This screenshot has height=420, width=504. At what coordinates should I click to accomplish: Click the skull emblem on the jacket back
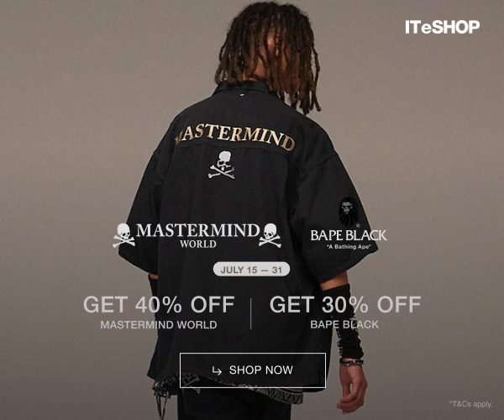click(222, 165)
